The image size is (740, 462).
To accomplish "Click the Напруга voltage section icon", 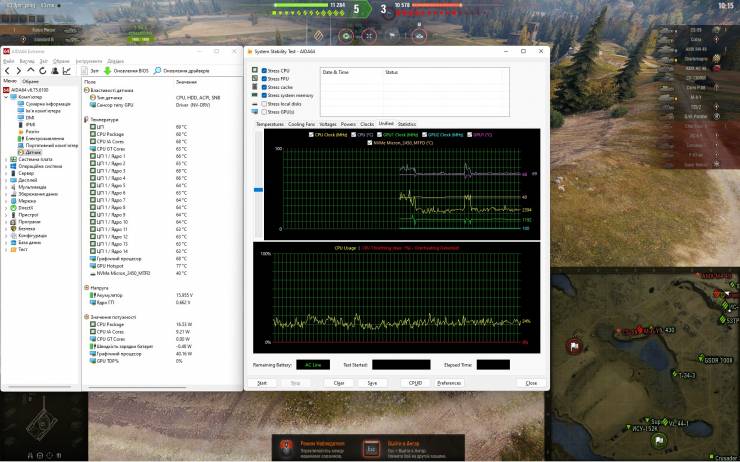I will pos(86,287).
